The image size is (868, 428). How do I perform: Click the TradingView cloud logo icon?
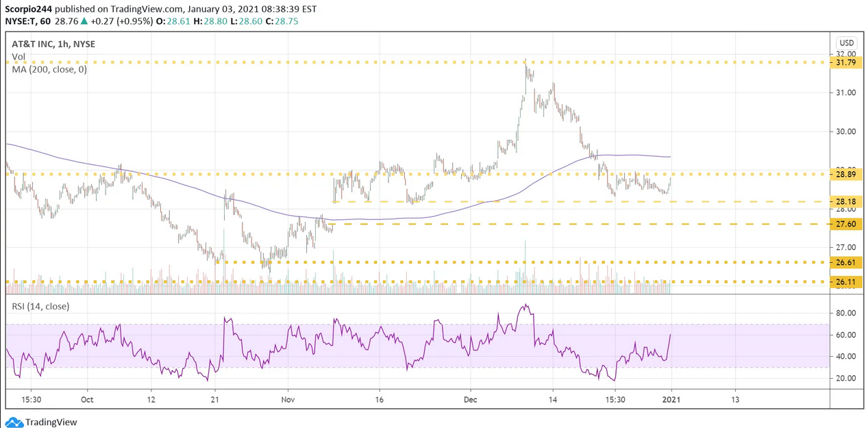click(x=14, y=422)
